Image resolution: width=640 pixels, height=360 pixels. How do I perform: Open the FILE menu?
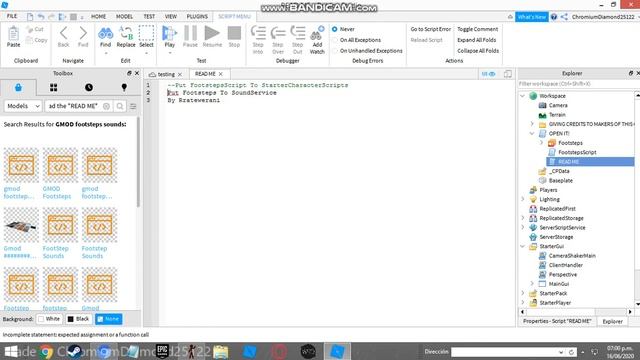[12, 16]
